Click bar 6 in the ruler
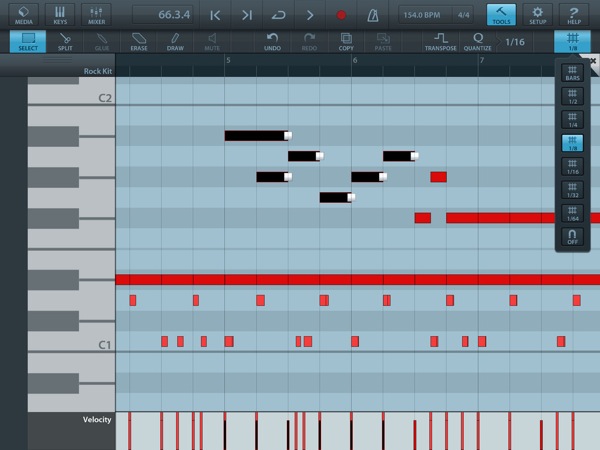The height and width of the screenshot is (450, 600). coord(355,60)
